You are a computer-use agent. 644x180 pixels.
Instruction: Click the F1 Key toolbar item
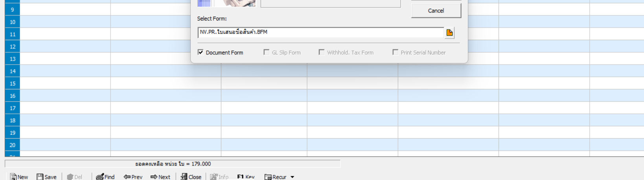[246, 177]
